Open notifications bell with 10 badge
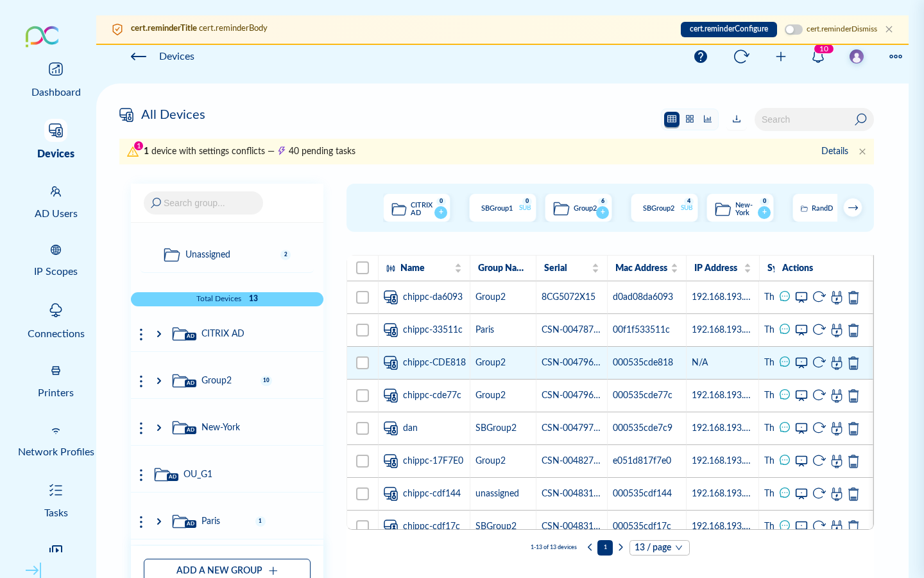This screenshot has width=924, height=578. (x=818, y=57)
